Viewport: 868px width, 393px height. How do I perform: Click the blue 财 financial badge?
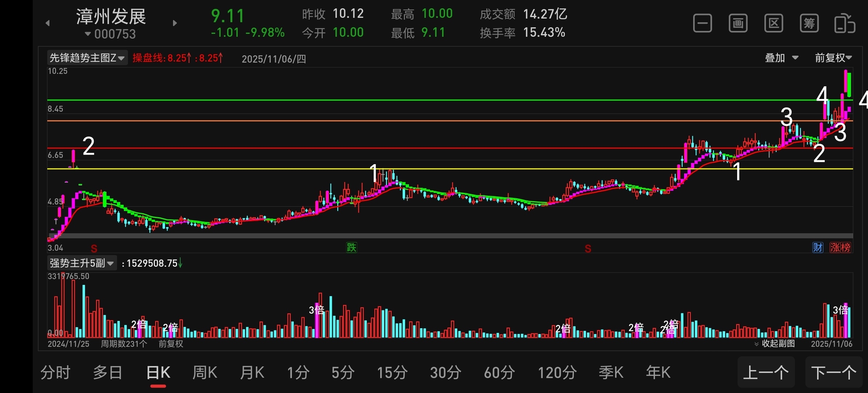817,248
